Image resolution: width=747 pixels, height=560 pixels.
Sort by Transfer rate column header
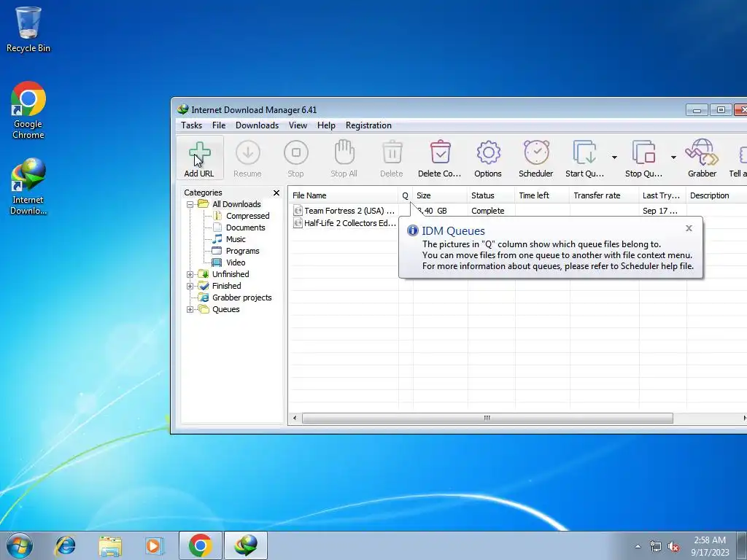coord(603,195)
